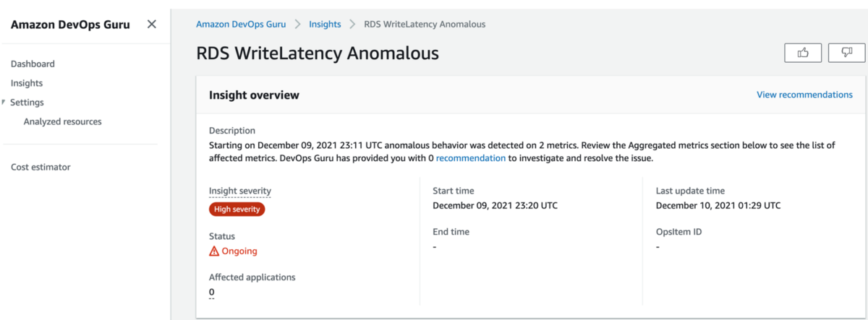Collapse the Settings section triangle
868x320 pixels.
(4, 102)
